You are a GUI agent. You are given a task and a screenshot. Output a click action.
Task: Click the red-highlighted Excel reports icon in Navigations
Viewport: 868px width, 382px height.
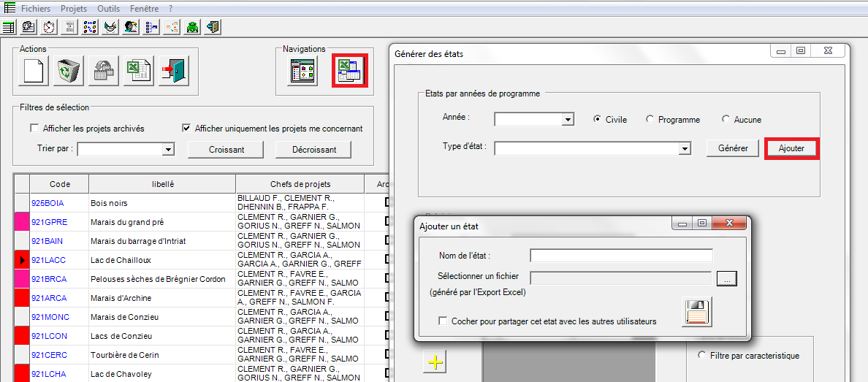pos(349,72)
